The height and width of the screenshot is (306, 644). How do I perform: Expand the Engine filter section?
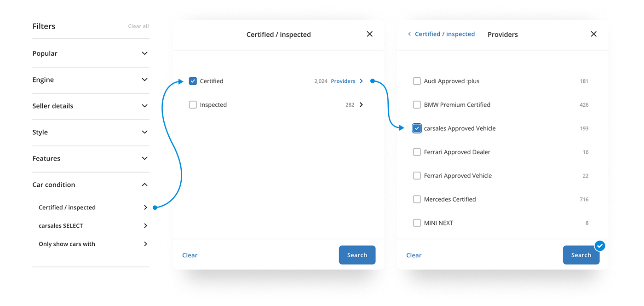pos(144,80)
